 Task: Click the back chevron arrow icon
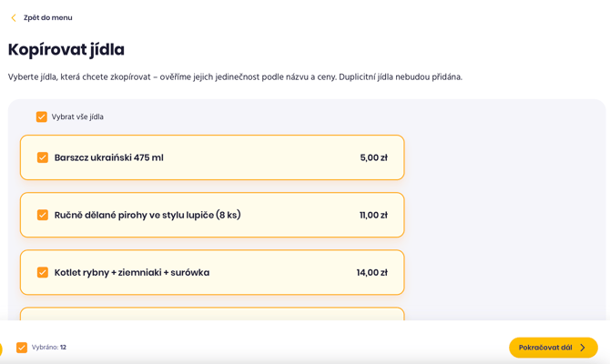[x=14, y=18]
